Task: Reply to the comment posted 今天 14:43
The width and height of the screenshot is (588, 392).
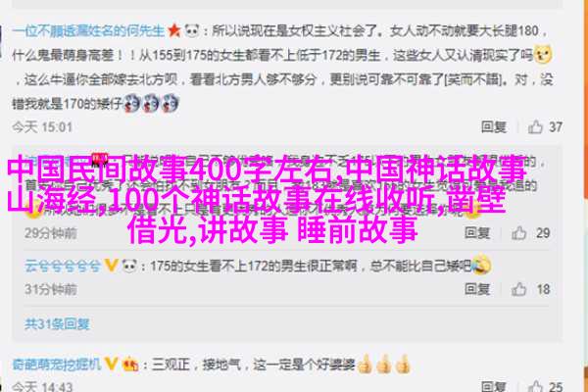Action: coord(494,386)
